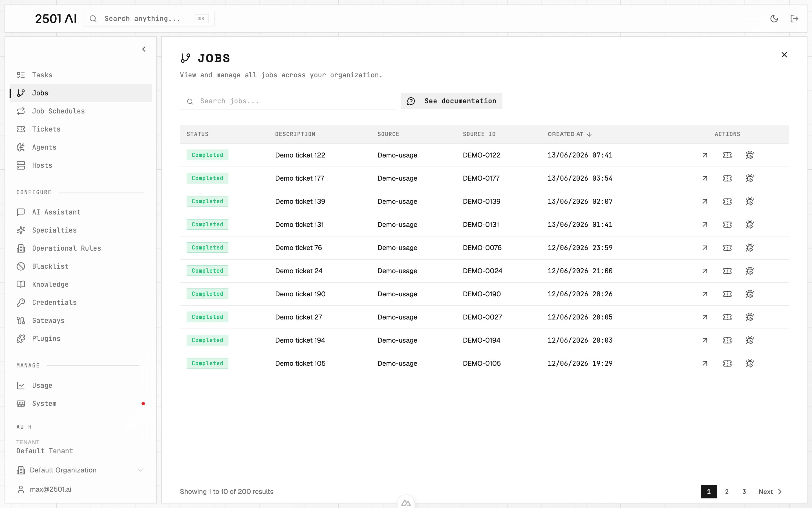Open Hosts section
This screenshot has width=812, height=508.
point(81,165)
